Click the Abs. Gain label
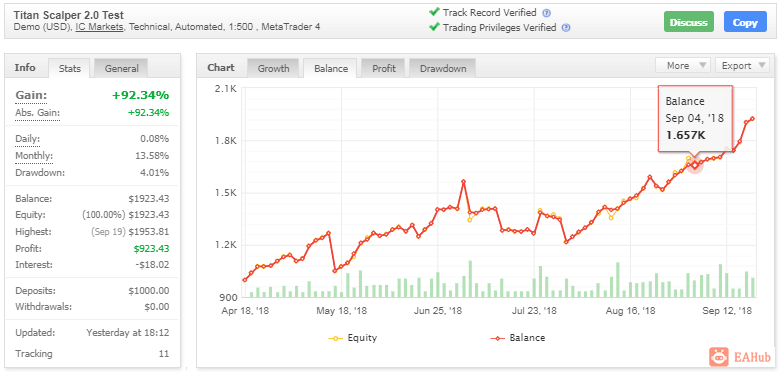The image size is (780, 372). (x=37, y=113)
